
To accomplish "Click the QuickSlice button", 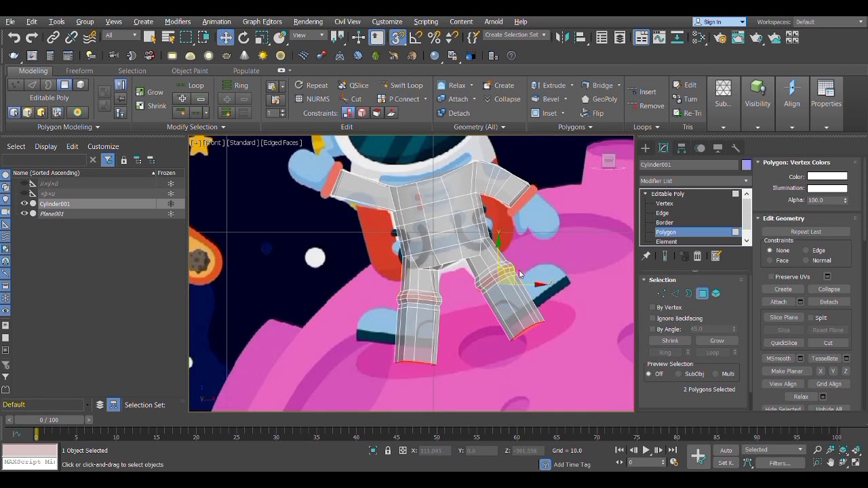I will click(783, 343).
